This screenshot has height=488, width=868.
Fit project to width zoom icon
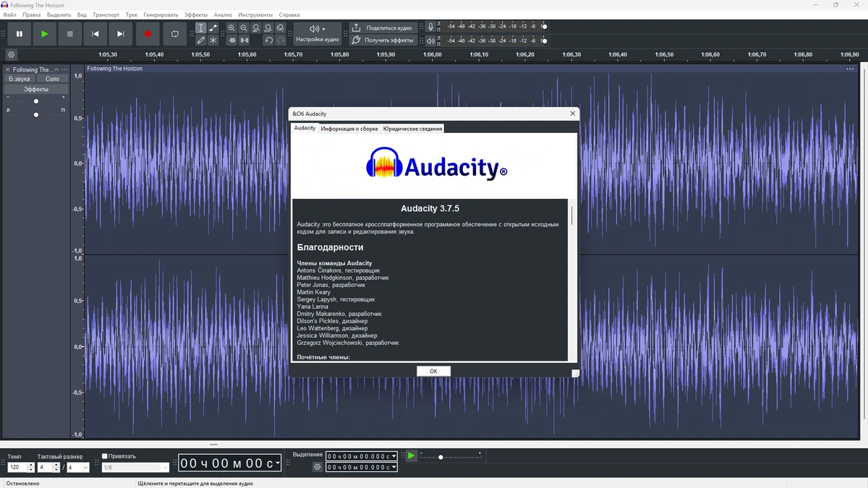pyautogui.click(x=268, y=28)
